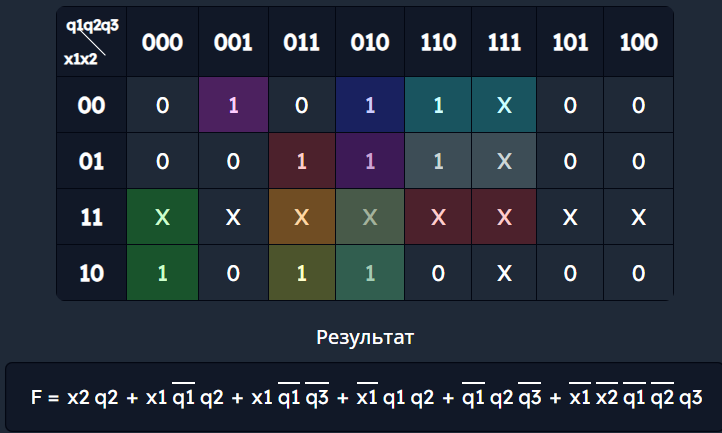Image resolution: width=722 pixels, height=433 pixels.
Task: Select the dark blue cell in row 00, column 010
Action: [369, 106]
